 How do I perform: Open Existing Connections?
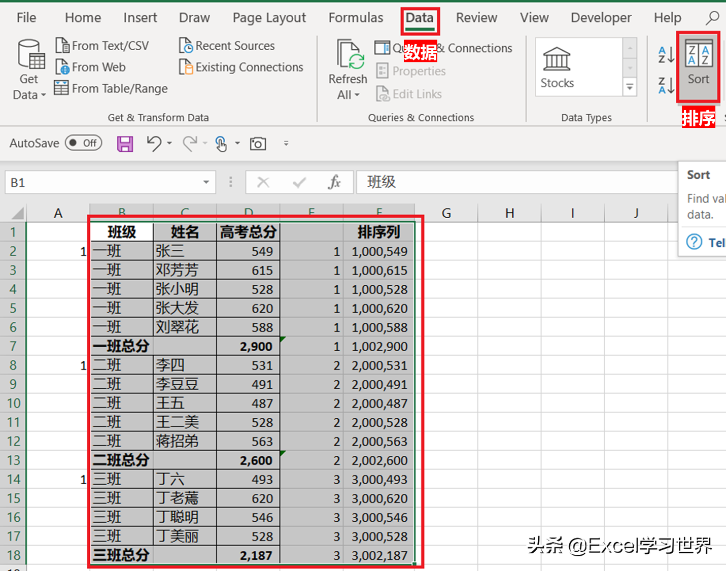click(241, 67)
